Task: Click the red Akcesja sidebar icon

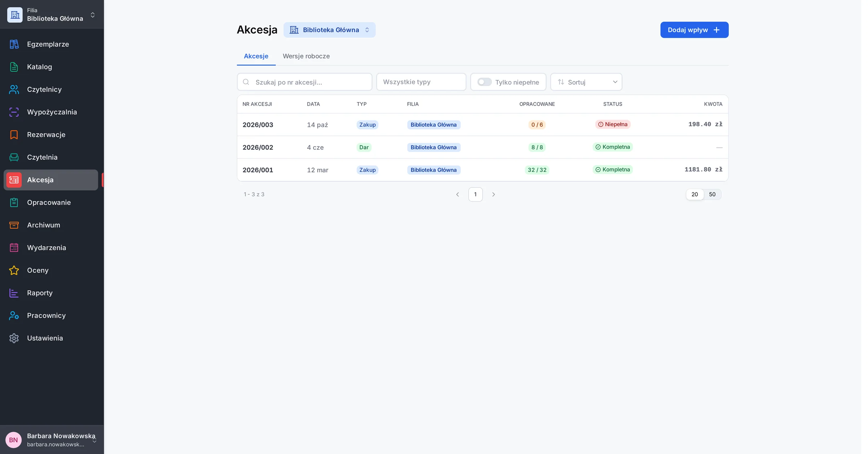Action: coord(14,180)
